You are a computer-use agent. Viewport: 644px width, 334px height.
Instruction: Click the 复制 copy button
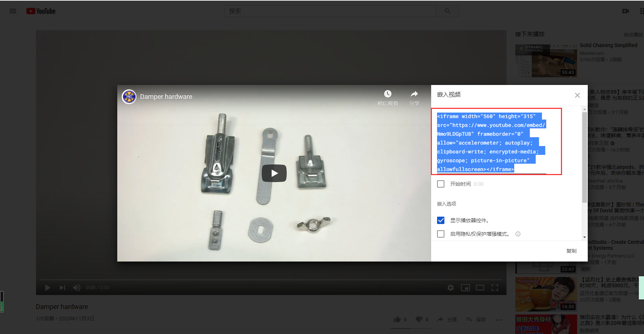pos(572,251)
